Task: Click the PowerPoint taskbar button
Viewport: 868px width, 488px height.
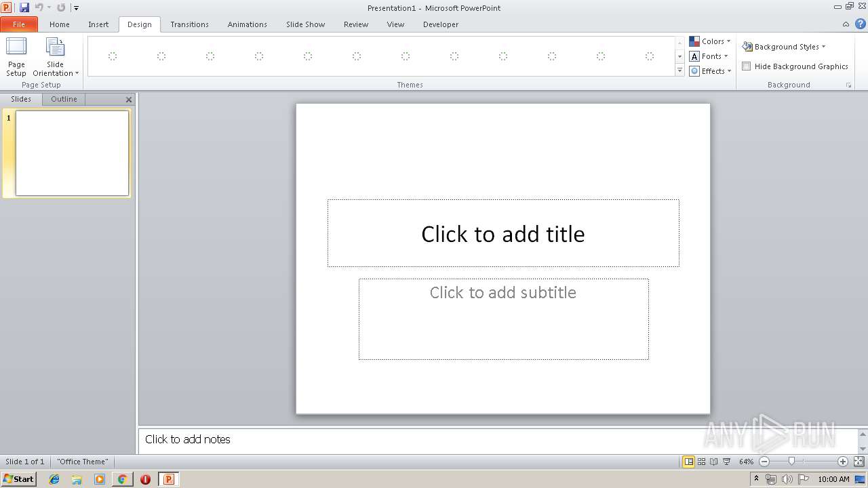Action: click(x=168, y=479)
